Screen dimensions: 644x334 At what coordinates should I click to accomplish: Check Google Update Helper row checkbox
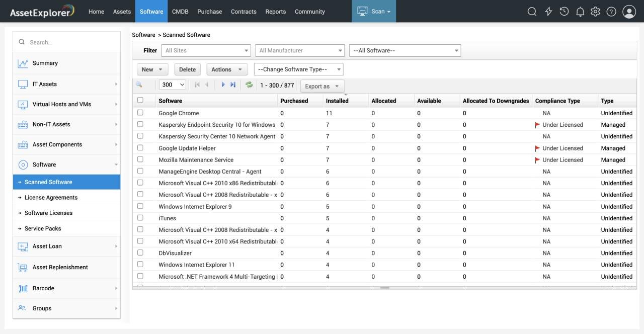point(140,148)
